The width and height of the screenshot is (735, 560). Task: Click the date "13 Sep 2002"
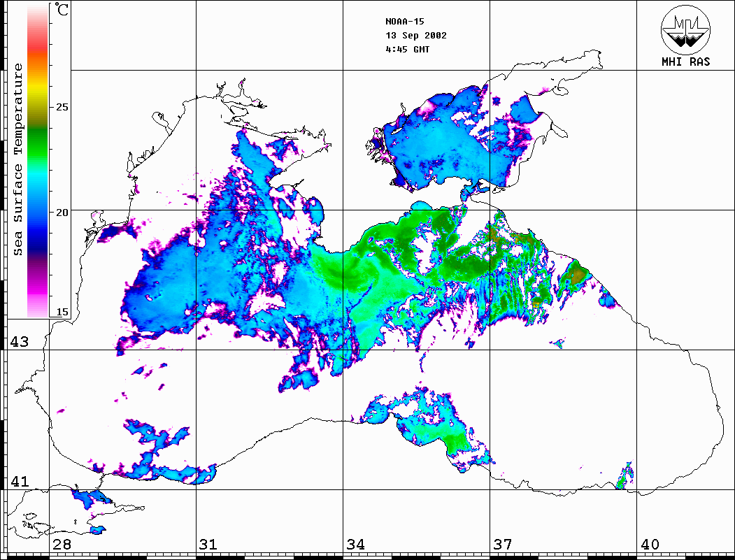pos(416,36)
